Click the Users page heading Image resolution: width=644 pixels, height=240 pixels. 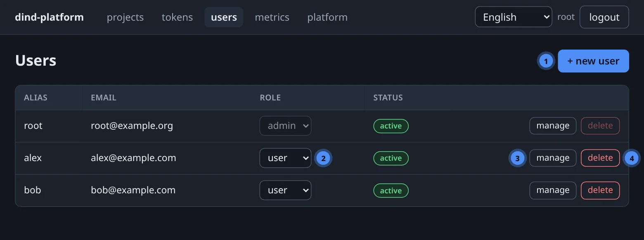(36, 61)
